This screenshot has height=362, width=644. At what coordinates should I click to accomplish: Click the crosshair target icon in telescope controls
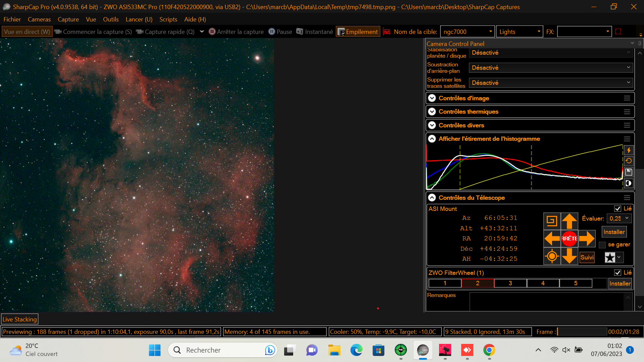coord(552,256)
